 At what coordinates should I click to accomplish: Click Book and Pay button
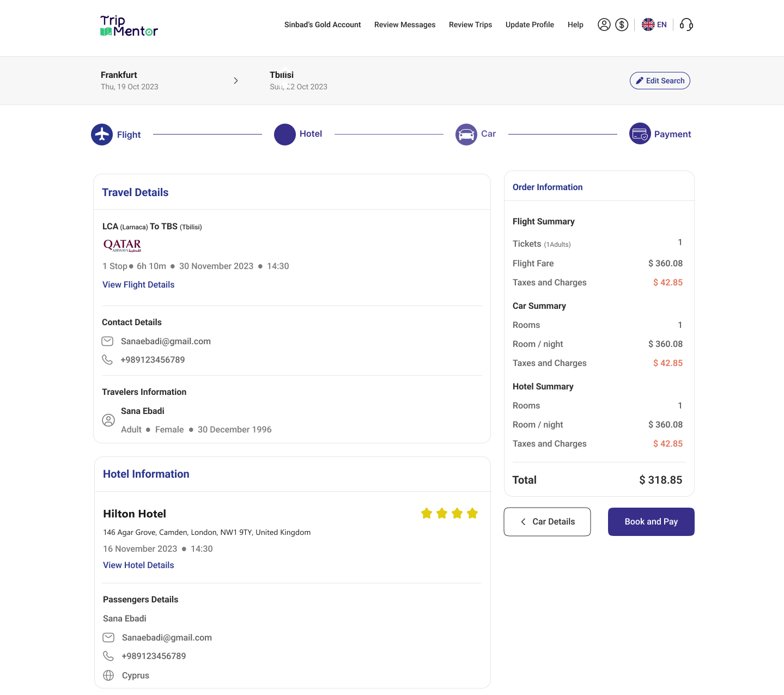tap(651, 522)
